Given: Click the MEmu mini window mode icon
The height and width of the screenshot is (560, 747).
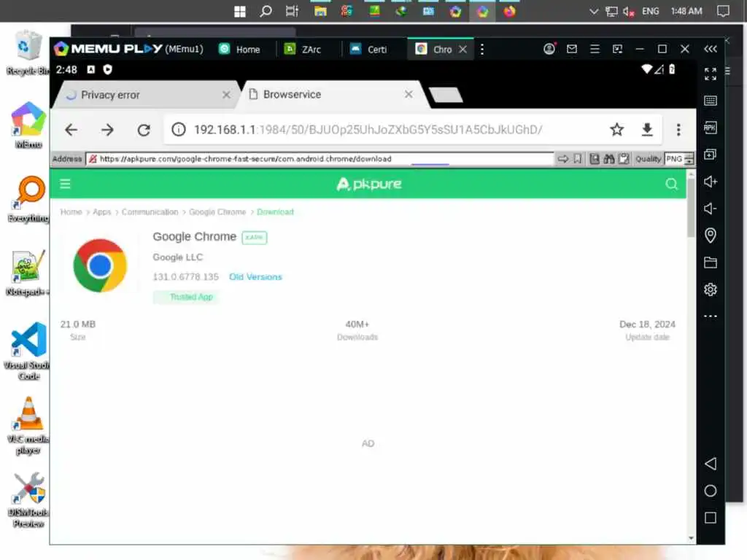Looking at the screenshot, I should 617,49.
